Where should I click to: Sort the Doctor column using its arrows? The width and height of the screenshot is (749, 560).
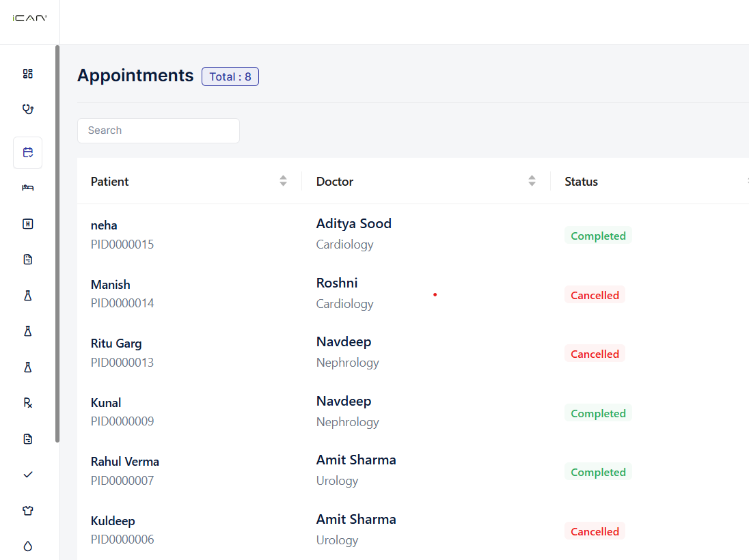pyautogui.click(x=531, y=181)
